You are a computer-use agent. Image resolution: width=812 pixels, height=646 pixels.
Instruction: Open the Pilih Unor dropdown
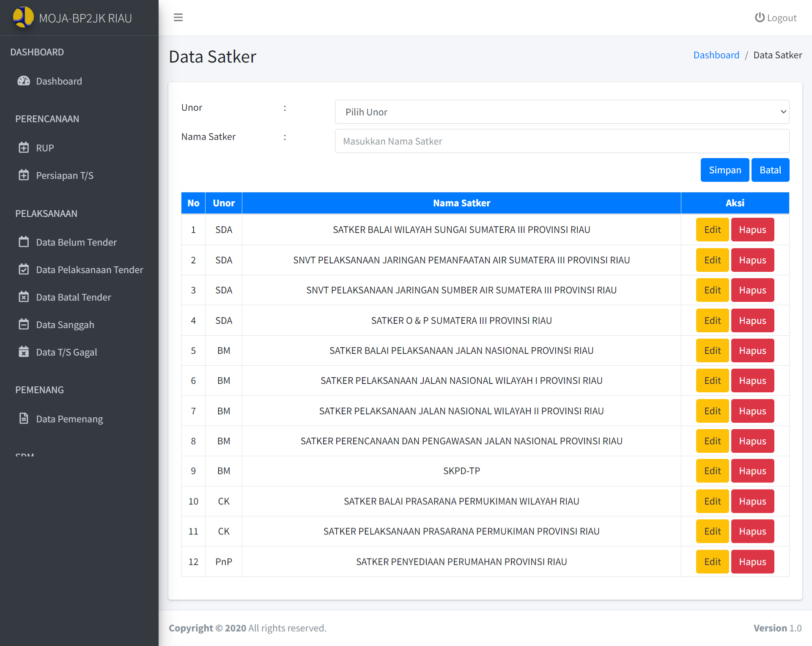562,112
